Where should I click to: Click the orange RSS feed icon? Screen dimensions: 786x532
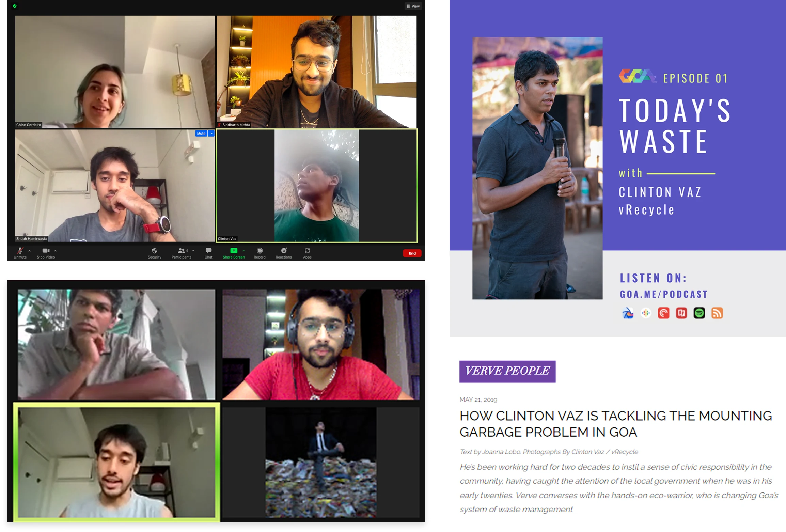[717, 313]
